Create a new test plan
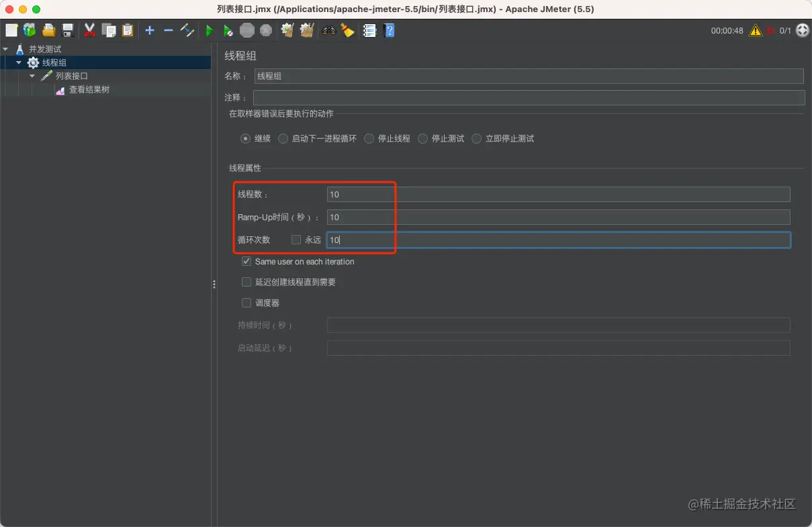Image resolution: width=812 pixels, height=527 pixels. [11, 30]
